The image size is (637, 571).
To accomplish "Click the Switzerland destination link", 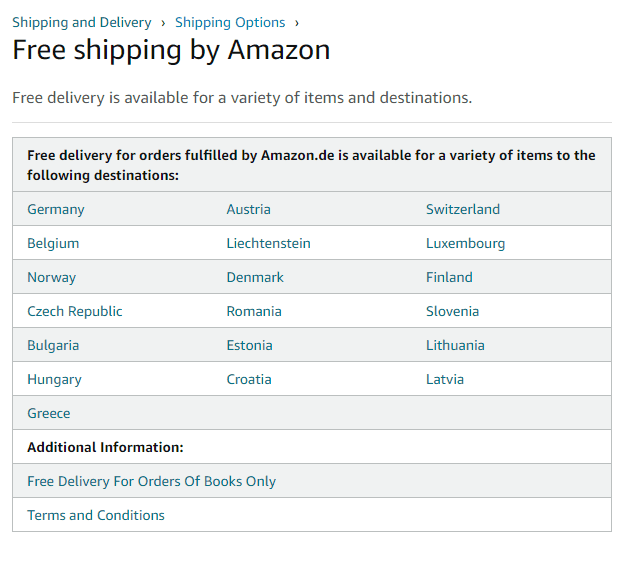I will (x=463, y=210).
